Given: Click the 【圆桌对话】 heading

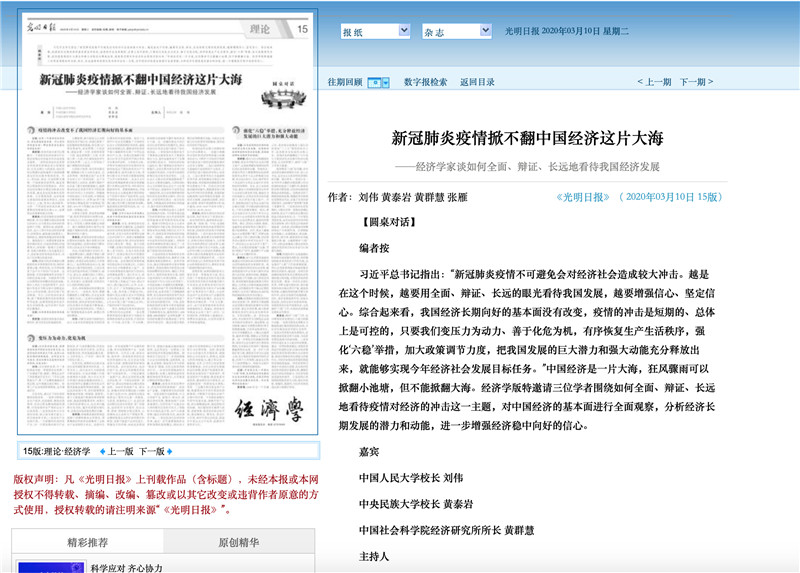Looking at the screenshot, I should tap(389, 222).
